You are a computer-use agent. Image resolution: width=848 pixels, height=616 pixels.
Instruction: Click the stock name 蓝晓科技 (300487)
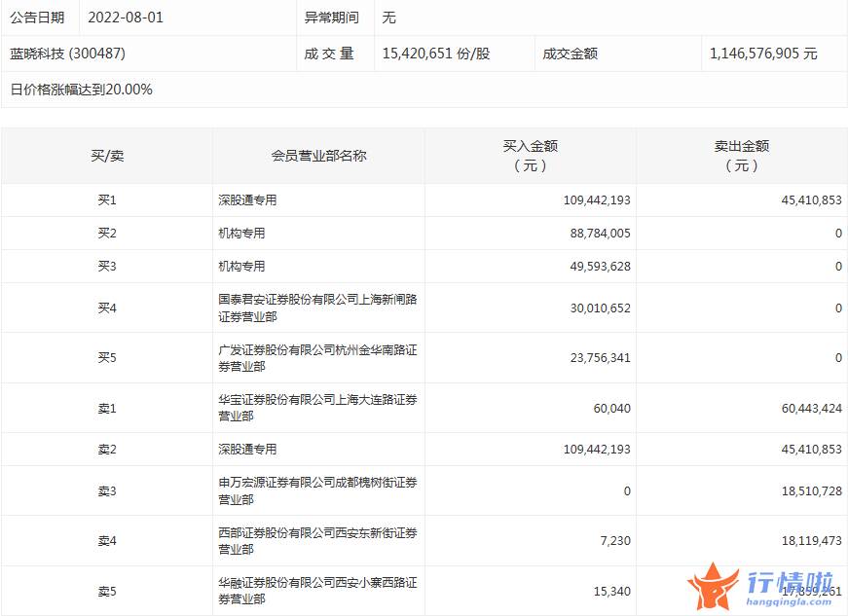[67, 54]
